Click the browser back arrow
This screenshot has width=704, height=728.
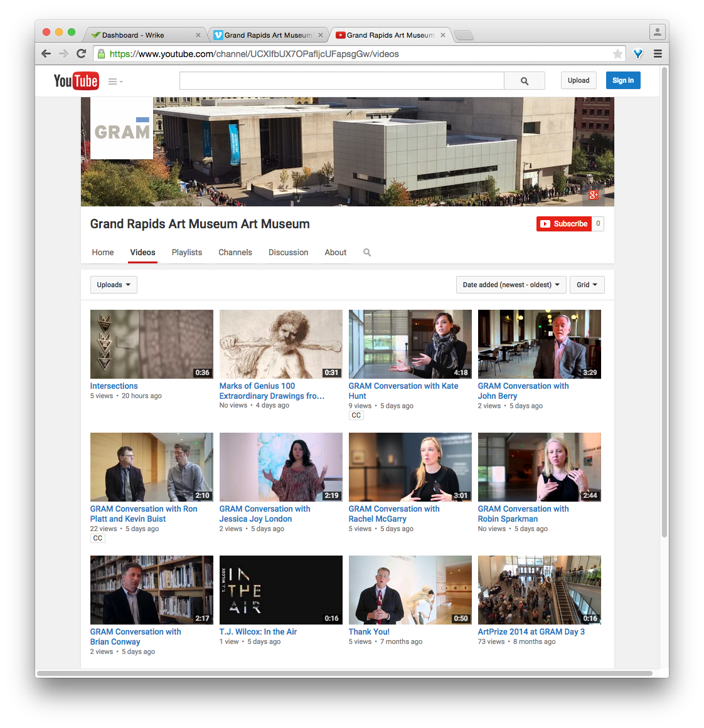pos(46,54)
